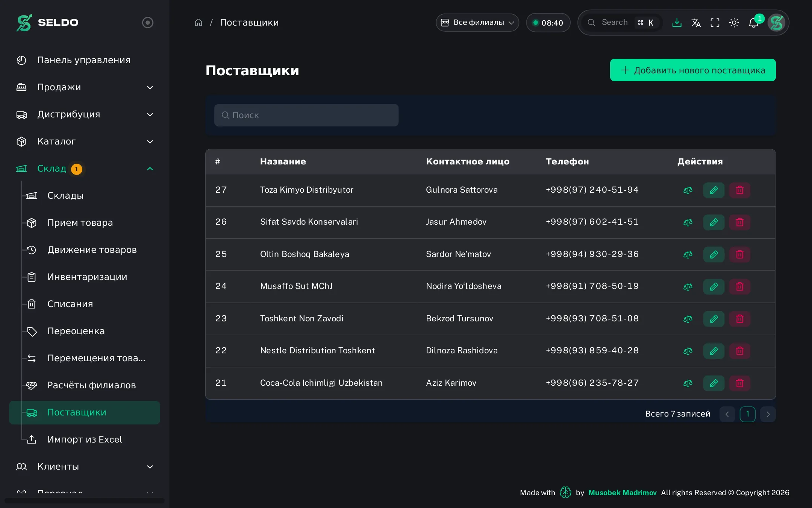Click Добавить нового поставщика button
The width and height of the screenshot is (812, 508).
point(693,70)
